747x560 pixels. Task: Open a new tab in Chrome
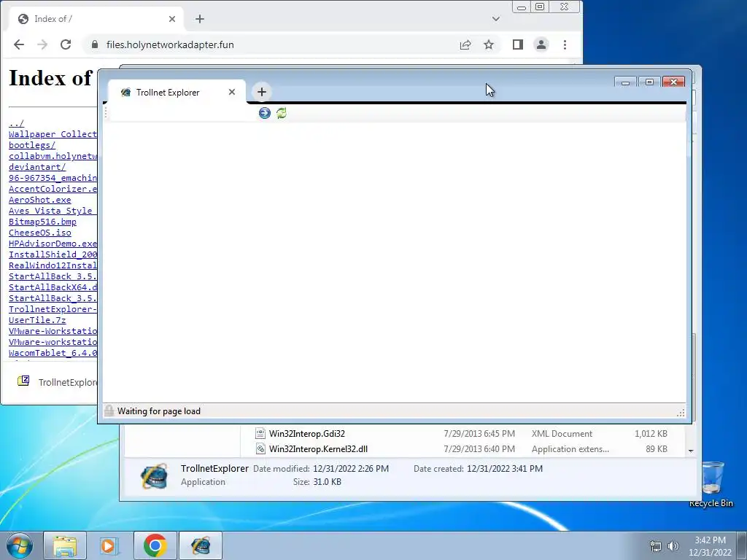coord(200,19)
